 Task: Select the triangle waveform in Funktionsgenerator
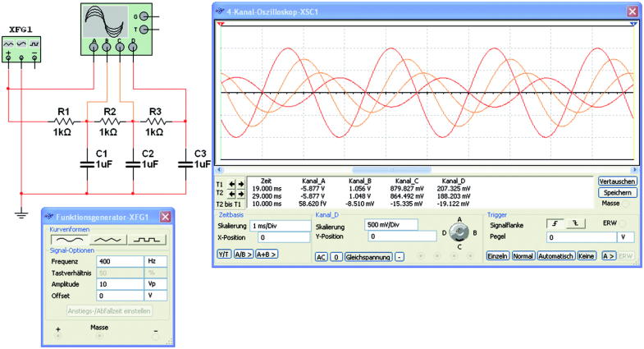coord(107,240)
